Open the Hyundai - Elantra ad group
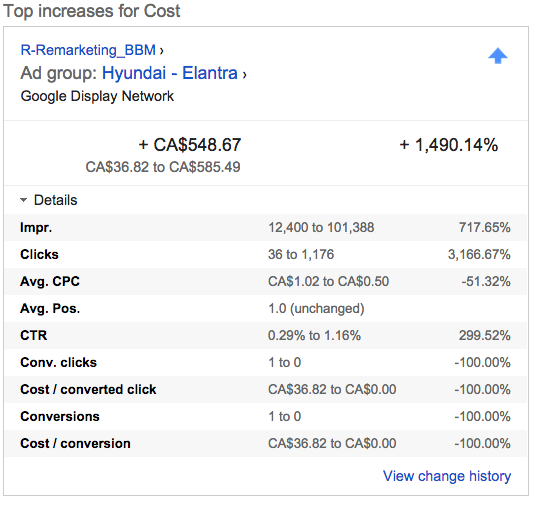 pyautogui.click(x=170, y=73)
